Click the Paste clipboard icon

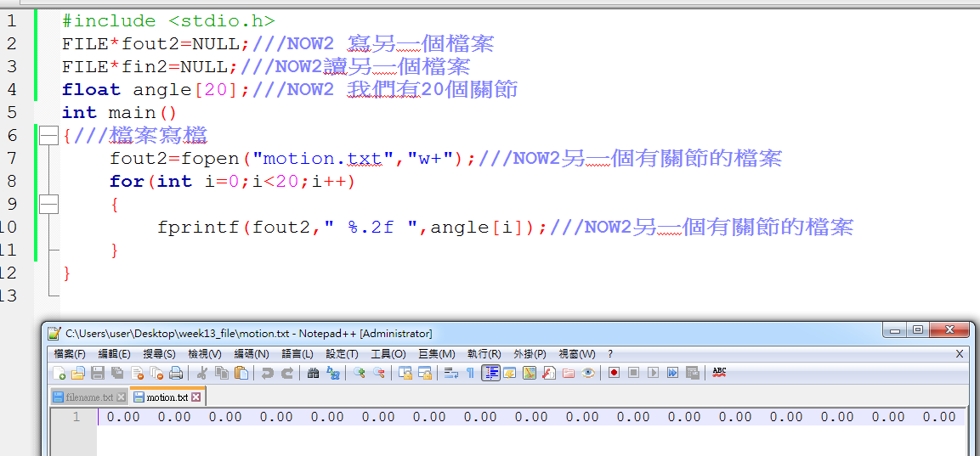point(241,373)
